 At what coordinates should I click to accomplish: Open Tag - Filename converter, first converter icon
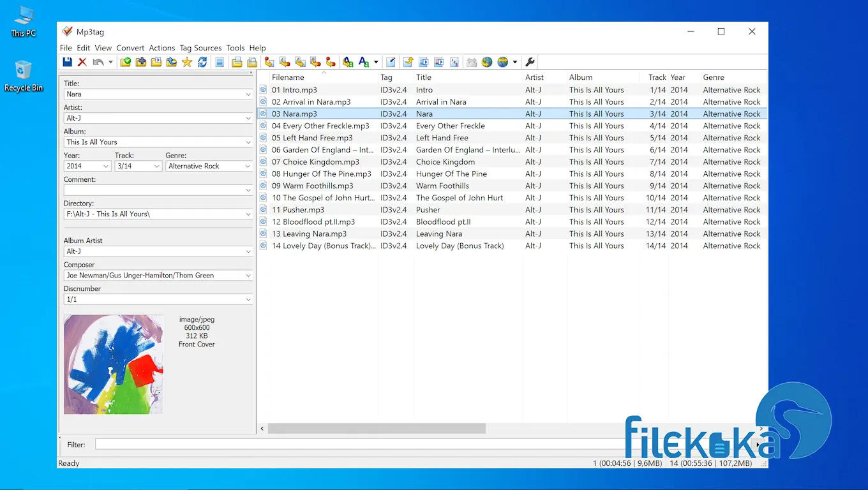tap(269, 62)
